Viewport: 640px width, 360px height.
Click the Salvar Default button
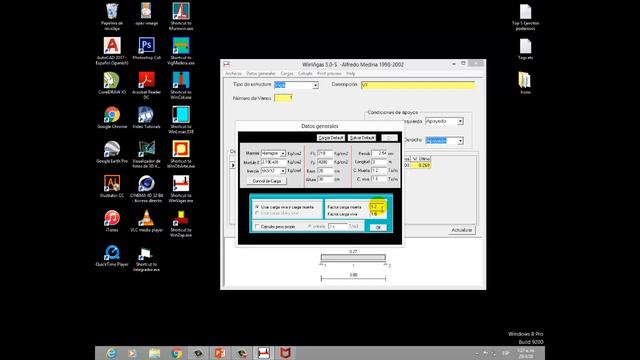coord(362,138)
